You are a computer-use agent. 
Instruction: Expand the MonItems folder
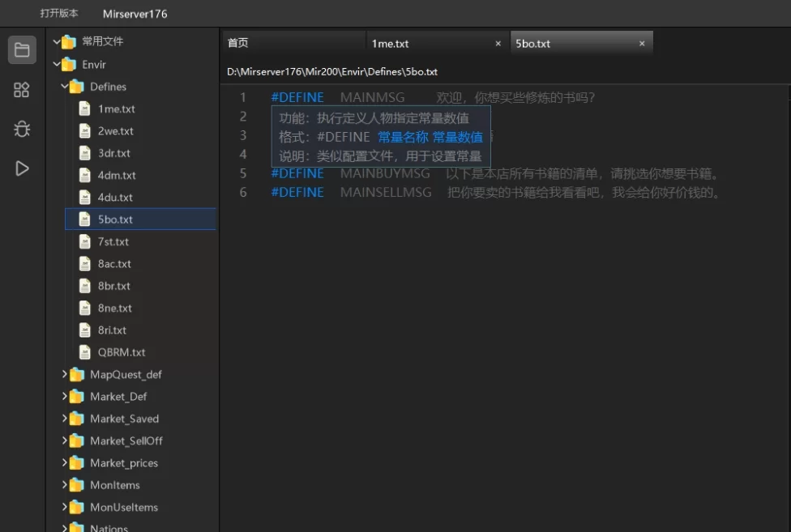tap(65, 485)
